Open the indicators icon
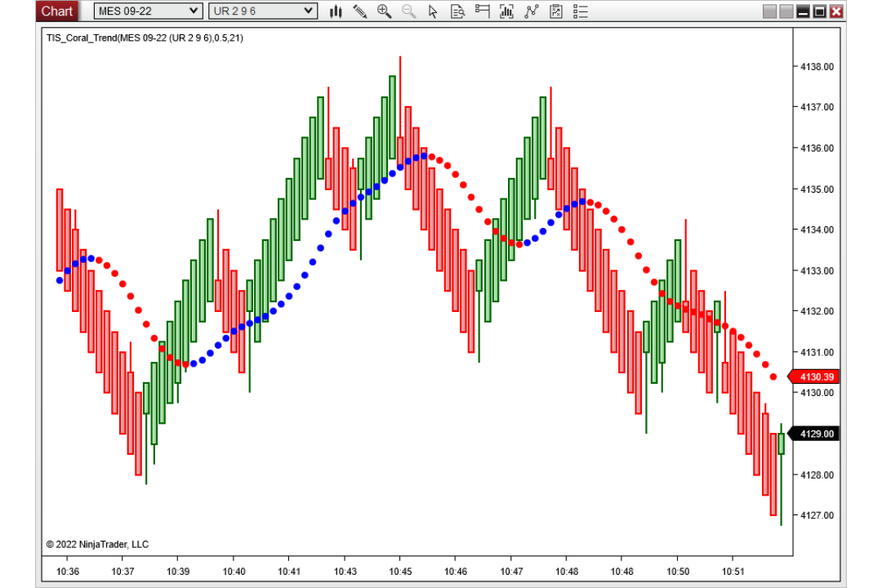Screen dimensions: 882x588 [532, 11]
